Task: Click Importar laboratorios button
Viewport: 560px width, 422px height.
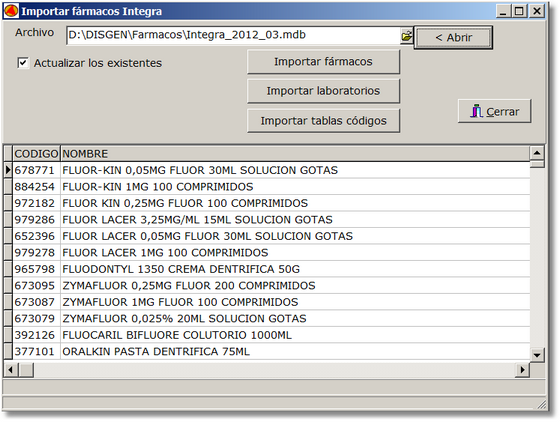Action: coord(323,91)
